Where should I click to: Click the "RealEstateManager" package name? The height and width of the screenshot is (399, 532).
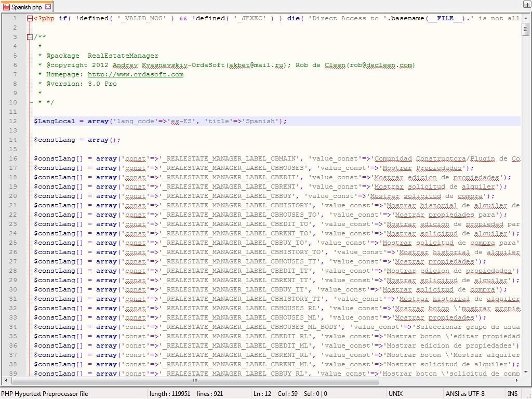point(123,56)
